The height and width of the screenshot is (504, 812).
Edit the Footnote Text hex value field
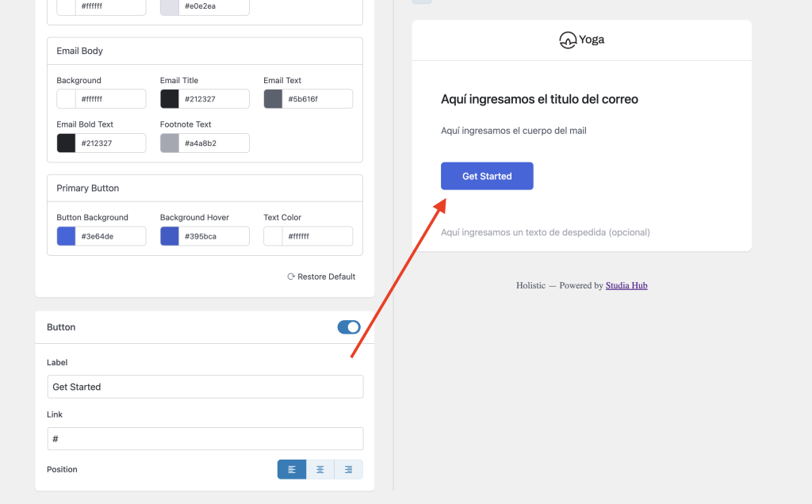click(214, 143)
